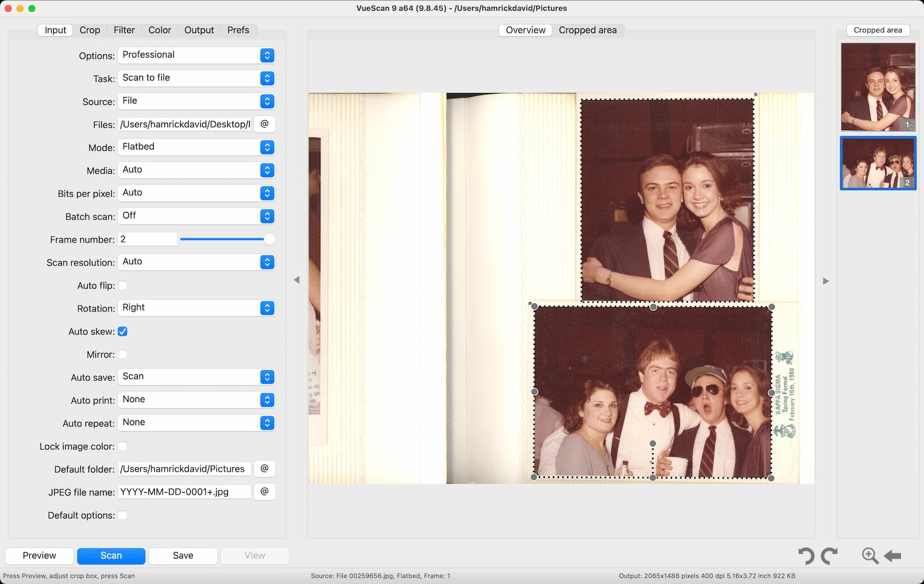This screenshot has height=584, width=924.
Task: Click the Frame number slider knob
Action: point(269,239)
